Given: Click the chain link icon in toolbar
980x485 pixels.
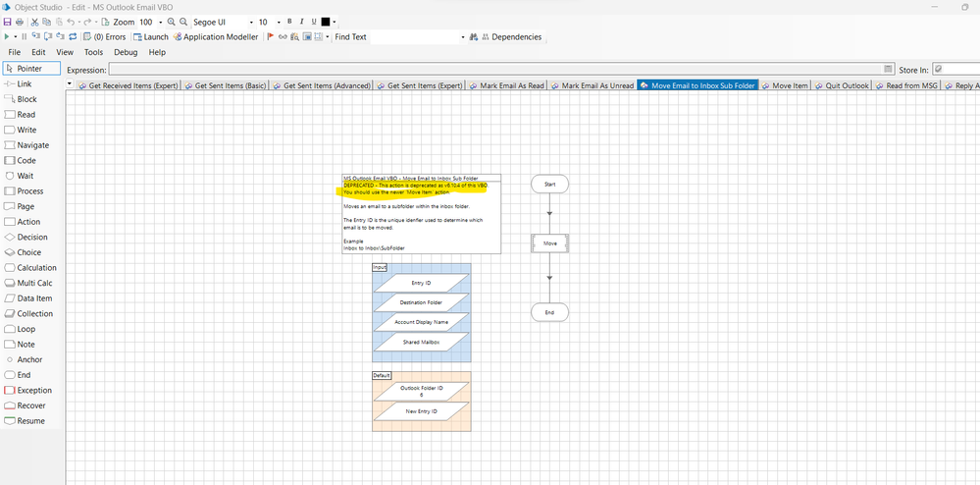Looking at the screenshot, I should 283,37.
